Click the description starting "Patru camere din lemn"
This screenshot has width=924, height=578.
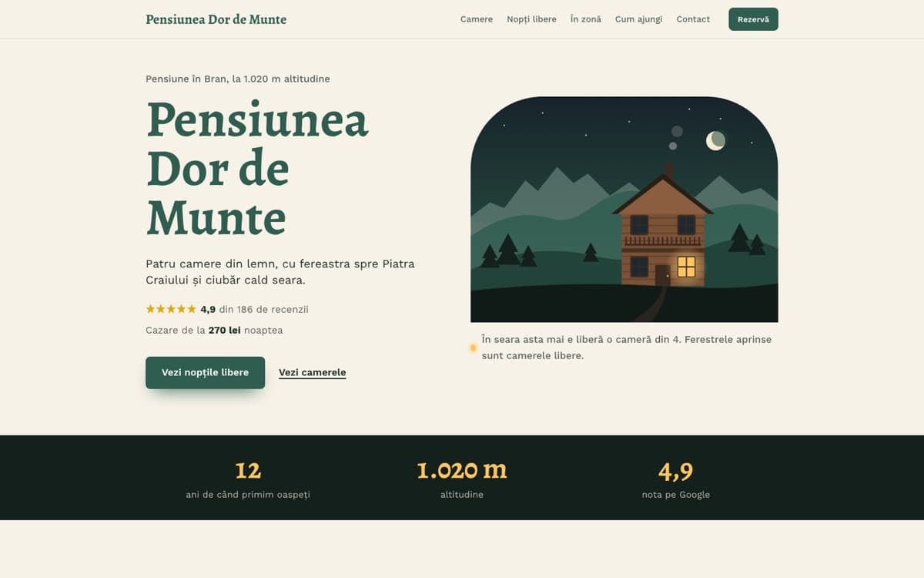pos(280,272)
